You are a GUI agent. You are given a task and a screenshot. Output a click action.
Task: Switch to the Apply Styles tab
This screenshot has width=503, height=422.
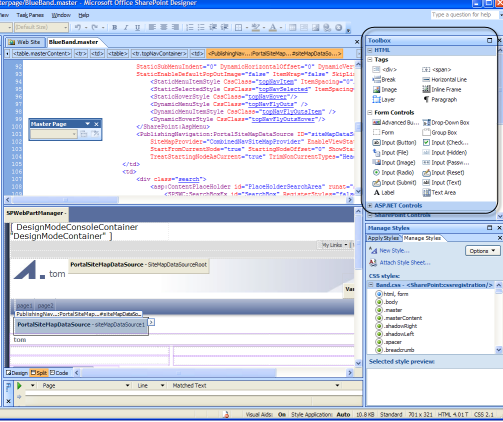tap(383, 238)
